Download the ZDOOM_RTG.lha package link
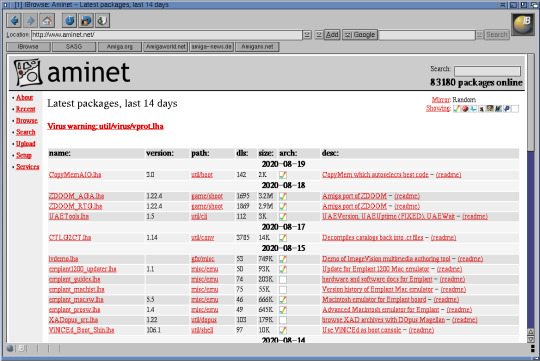Screen dimensions: 540x361 click(x=75, y=206)
